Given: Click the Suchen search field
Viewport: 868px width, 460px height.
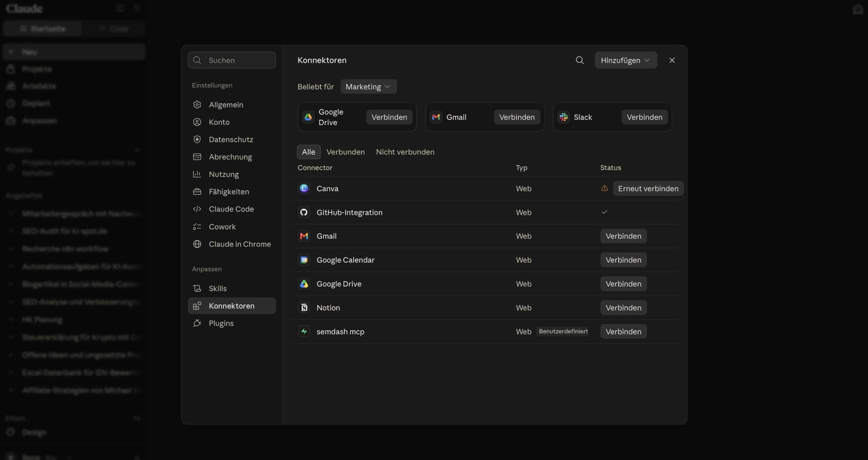Looking at the screenshot, I should coord(232,60).
